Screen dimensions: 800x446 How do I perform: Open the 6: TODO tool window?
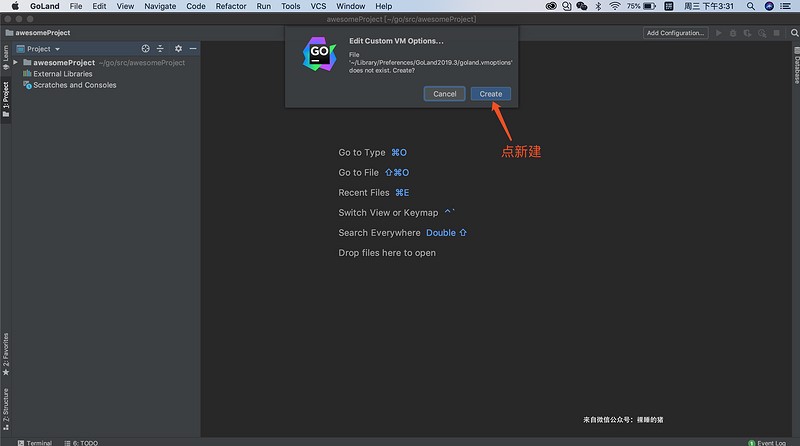(81, 442)
